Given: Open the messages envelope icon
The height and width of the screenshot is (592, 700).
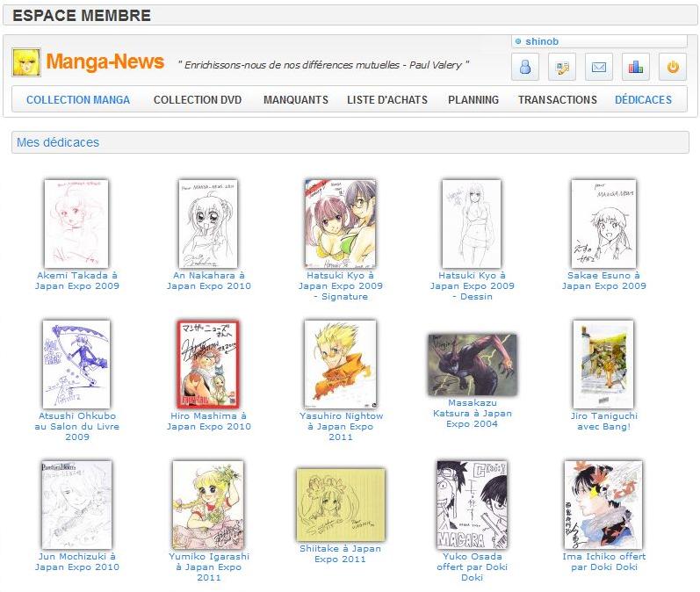Looking at the screenshot, I should [599, 67].
